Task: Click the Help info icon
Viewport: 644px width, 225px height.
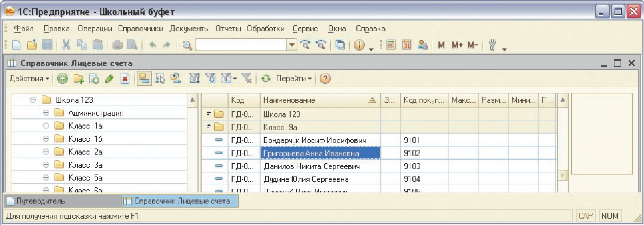Action: click(x=359, y=45)
